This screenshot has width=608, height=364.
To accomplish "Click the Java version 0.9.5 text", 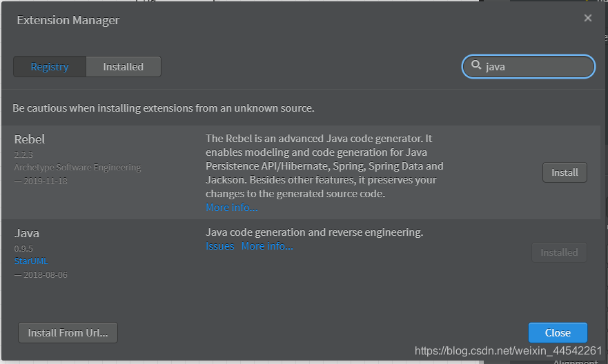I will (x=23, y=249).
